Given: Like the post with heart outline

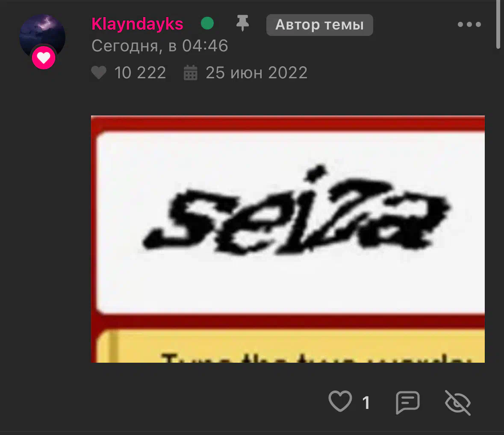Looking at the screenshot, I should pyautogui.click(x=340, y=401).
